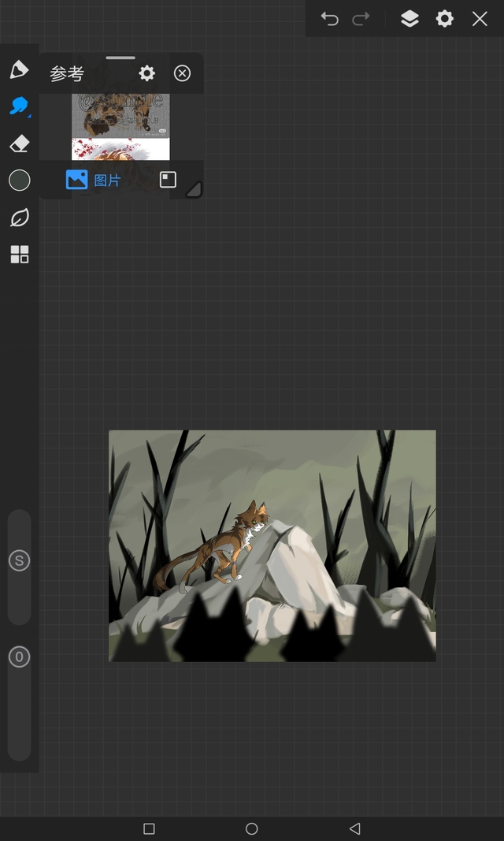Tap the S brush size slider
The width and height of the screenshot is (504, 841).
click(19, 561)
